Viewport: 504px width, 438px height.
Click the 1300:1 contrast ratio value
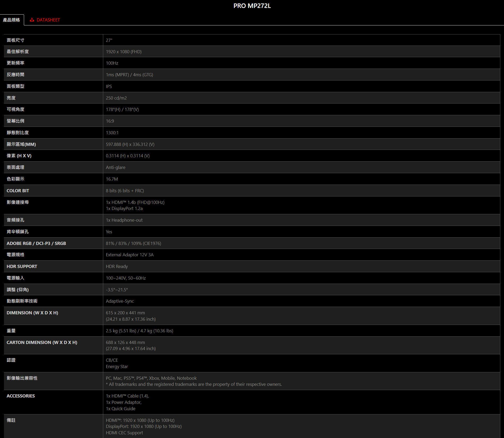click(x=112, y=133)
